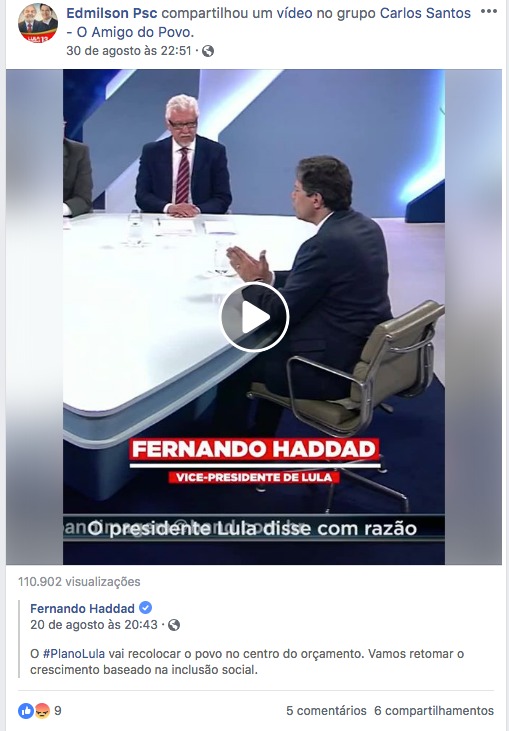Open the 30 de agosto às 22:51 timestamp

129,51
